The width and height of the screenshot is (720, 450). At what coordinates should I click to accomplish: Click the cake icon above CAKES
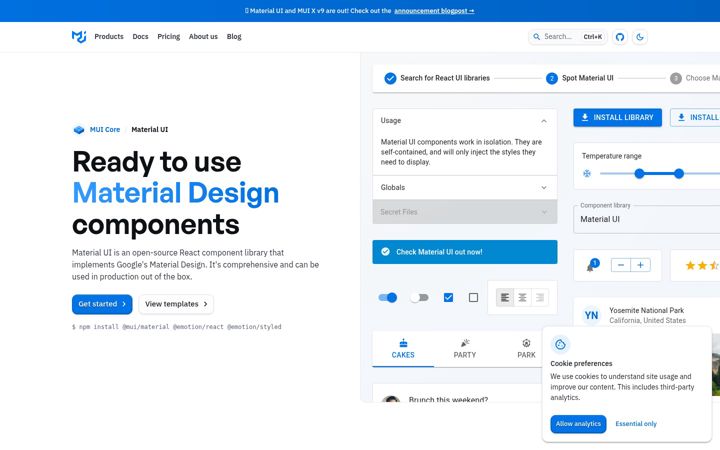[403, 343]
